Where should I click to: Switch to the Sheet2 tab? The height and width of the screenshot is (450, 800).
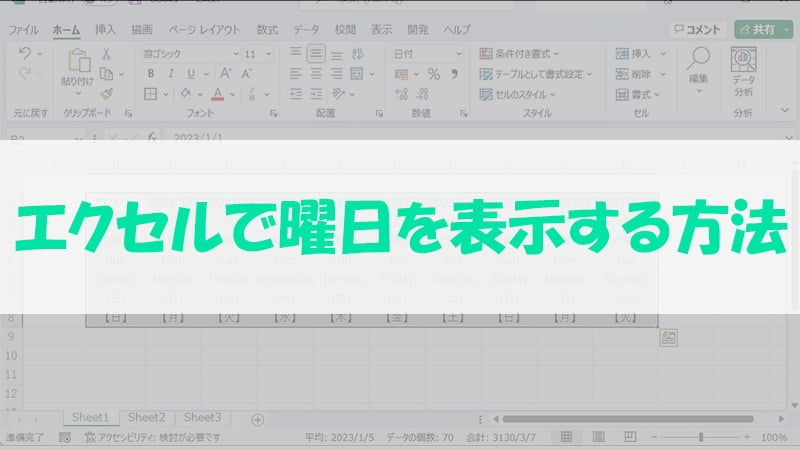tap(146, 418)
